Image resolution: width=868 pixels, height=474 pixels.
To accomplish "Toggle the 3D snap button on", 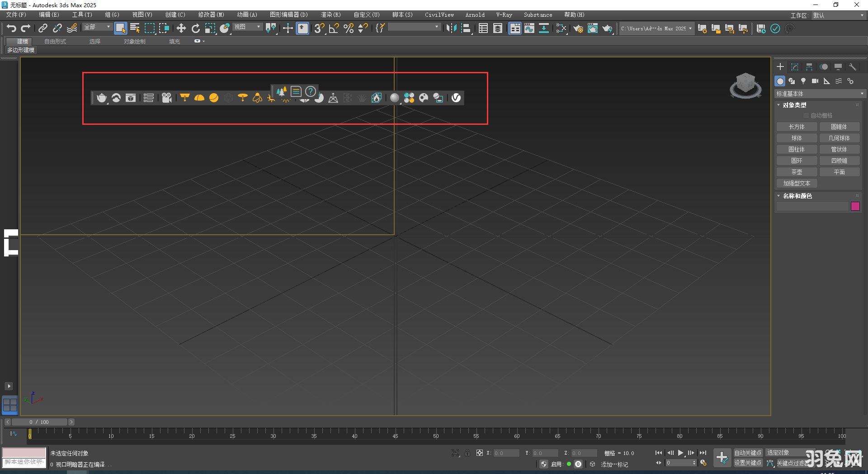I will click(x=319, y=28).
